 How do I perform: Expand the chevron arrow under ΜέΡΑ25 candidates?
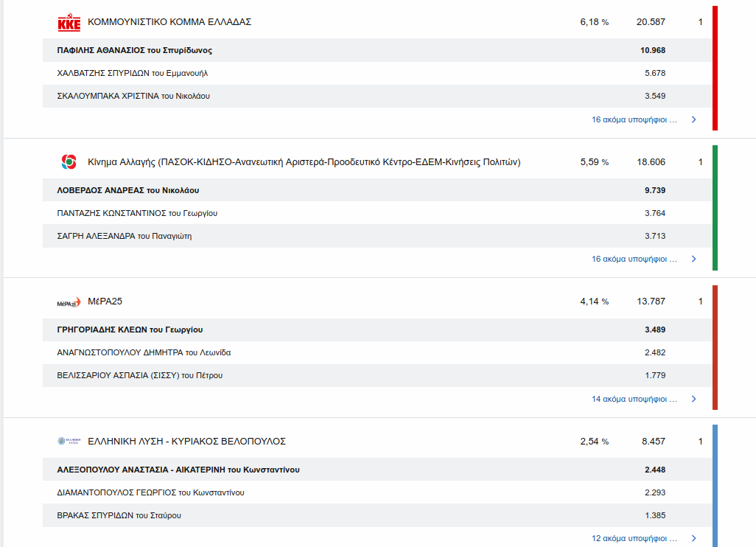click(694, 399)
